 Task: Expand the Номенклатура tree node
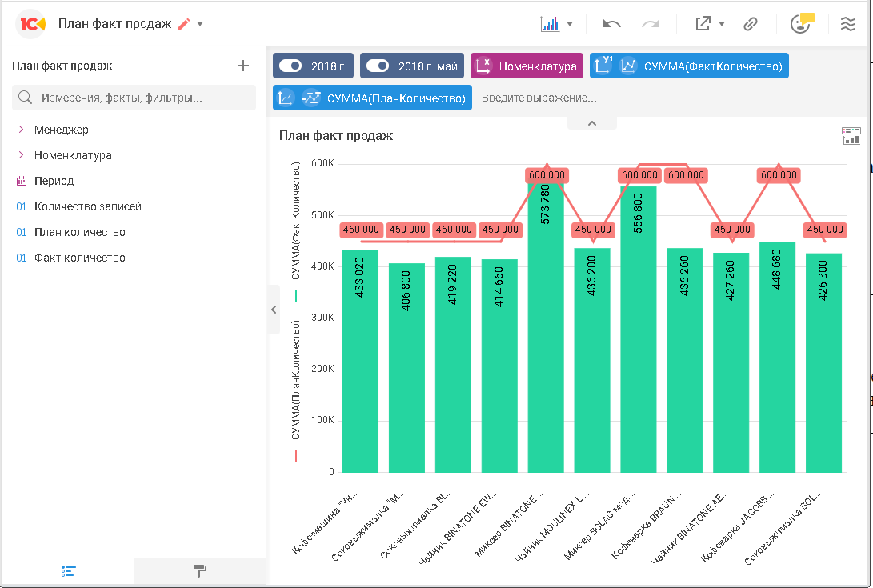(22, 155)
